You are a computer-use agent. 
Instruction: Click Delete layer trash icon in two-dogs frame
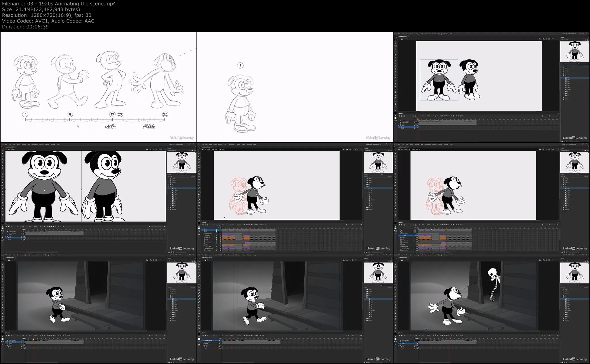[x=404, y=116]
